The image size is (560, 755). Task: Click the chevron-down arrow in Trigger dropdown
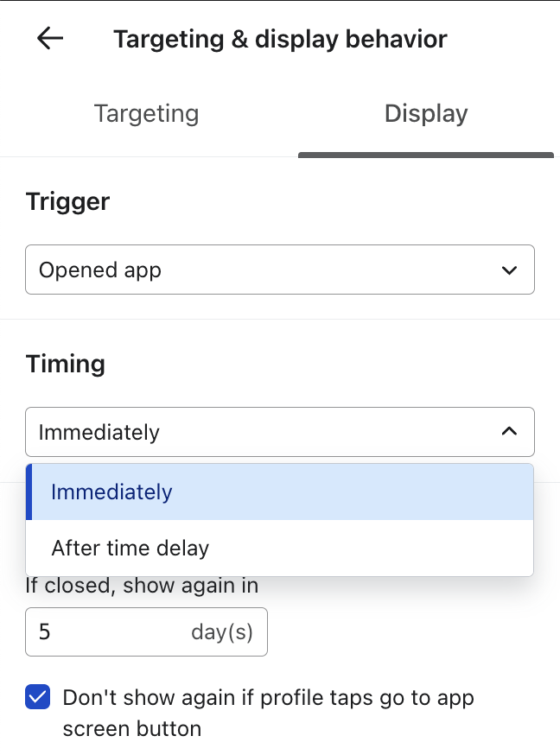pos(509,270)
